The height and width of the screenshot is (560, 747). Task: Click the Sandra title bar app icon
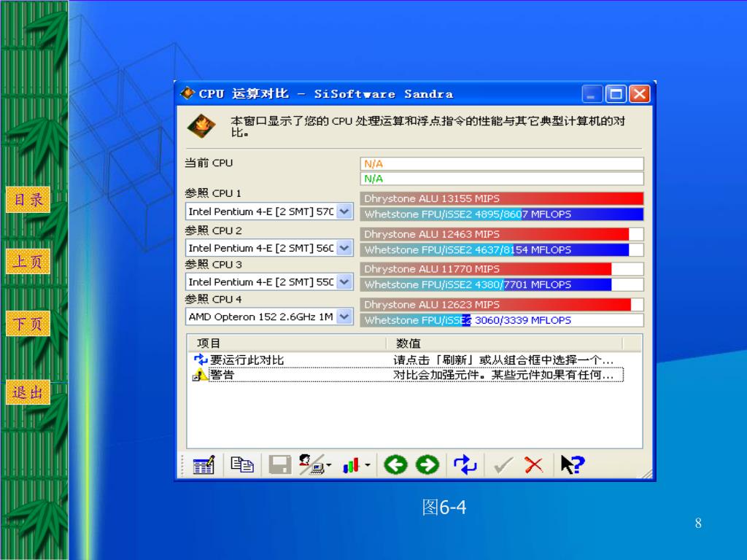[x=187, y=93]
